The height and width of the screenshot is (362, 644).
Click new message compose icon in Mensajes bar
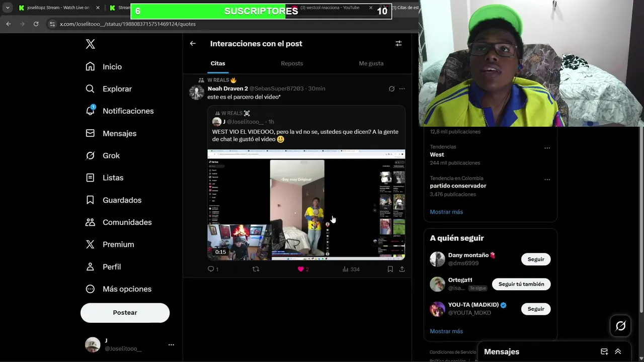point(604,352)
